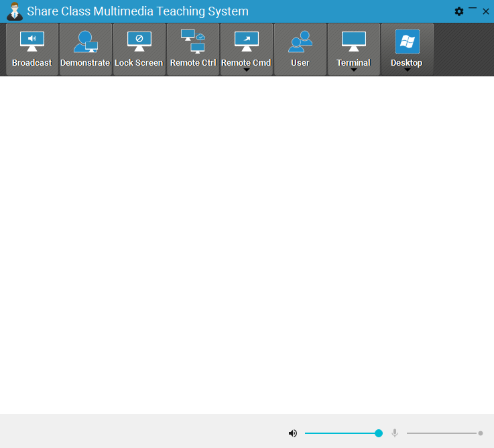
Task: Toggle the microphone icon on or off
Action: point(395,433)
